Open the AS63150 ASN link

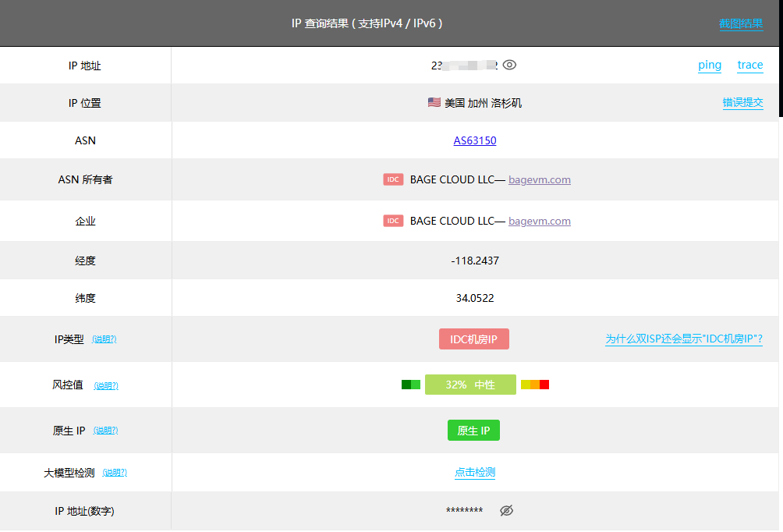(475, 141)
